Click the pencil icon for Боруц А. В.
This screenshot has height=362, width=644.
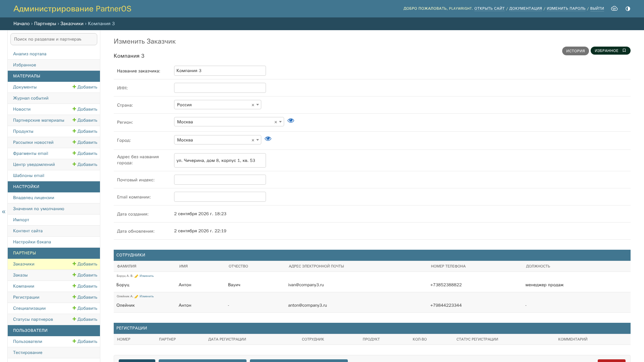pyautogui.click(x=137, y=276)
